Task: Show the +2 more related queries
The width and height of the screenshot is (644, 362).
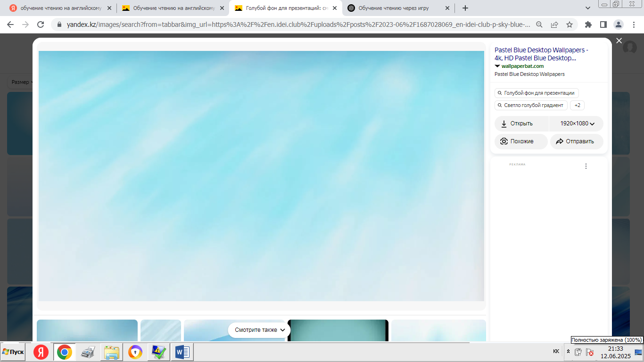Action: (578, 105)
